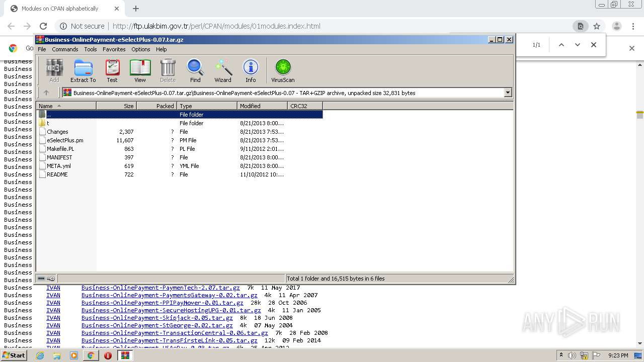Expand the archive path dropdown
The image size is (644, 362).
(x=508, y=93)
